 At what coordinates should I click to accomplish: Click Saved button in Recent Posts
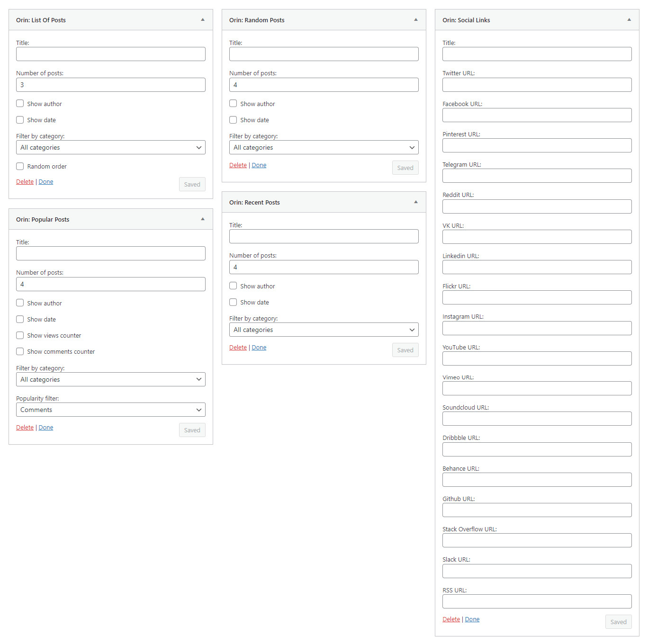pyautogui.click(x=405, y=350)
